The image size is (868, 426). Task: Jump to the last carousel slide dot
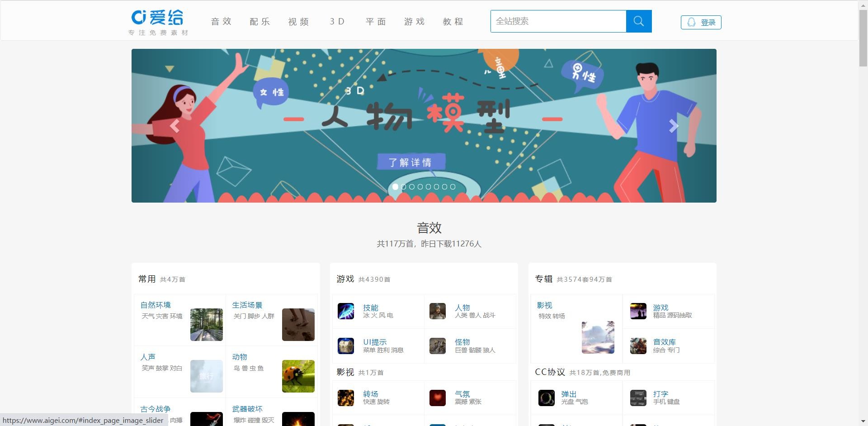[x=453, y=187]
